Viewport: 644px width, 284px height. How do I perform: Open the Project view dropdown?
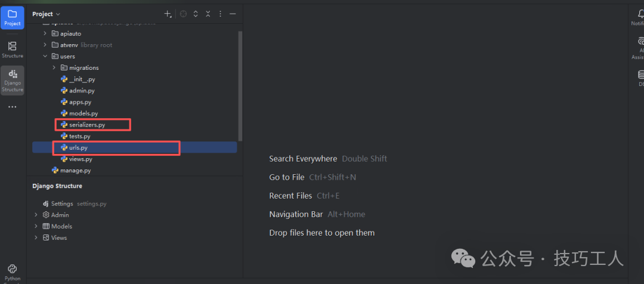pyautogui.click(x=46, y=14)
